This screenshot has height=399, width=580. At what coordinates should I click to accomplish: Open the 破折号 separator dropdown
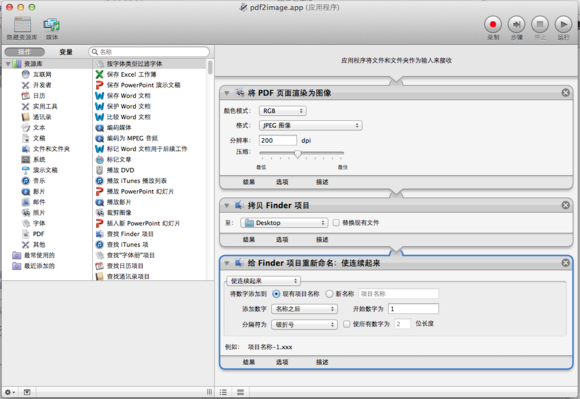click(x=304, y=325)
